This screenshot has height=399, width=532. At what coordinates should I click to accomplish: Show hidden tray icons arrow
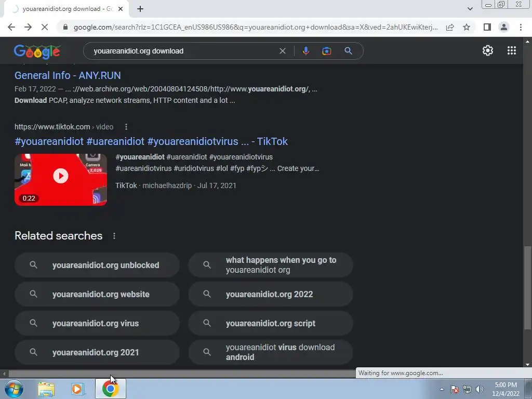442,389
